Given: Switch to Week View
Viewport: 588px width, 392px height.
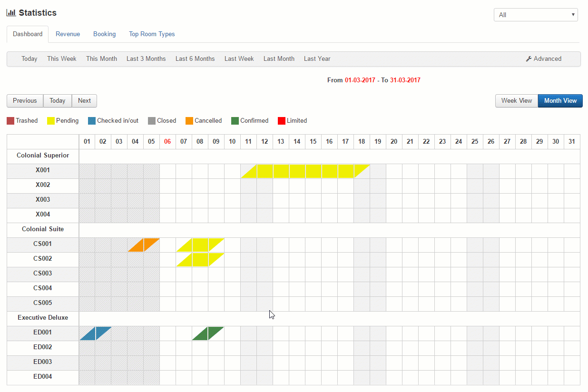Looking at the screenshot, I should (516, 101).
